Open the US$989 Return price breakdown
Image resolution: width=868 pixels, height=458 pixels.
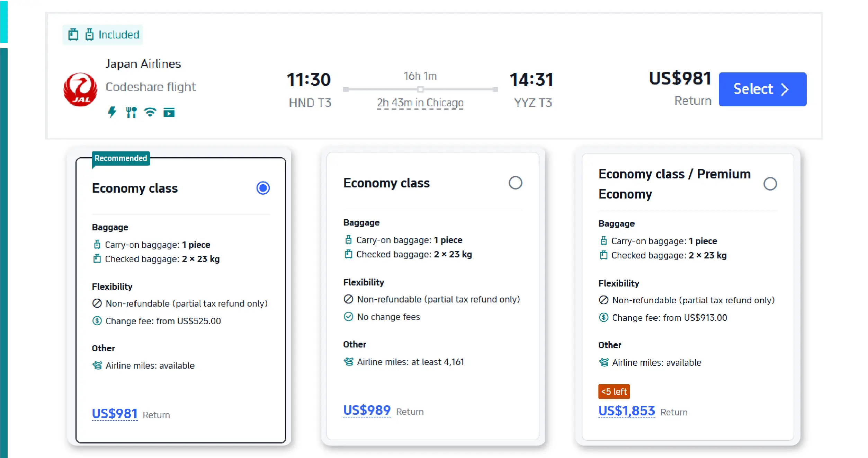click(367, 411)
